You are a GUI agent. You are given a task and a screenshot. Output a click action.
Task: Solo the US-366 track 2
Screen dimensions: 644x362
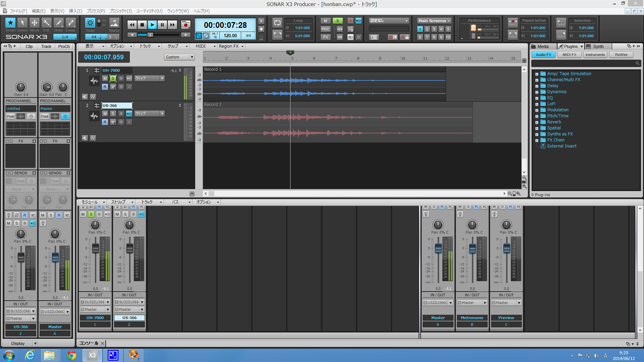[x=113, y=113]
